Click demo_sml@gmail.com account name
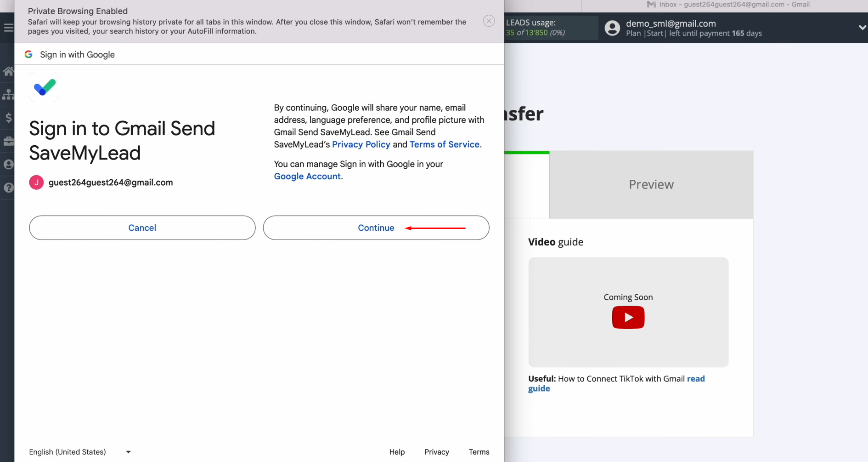The image size is (868, 462). click(671, 23)
